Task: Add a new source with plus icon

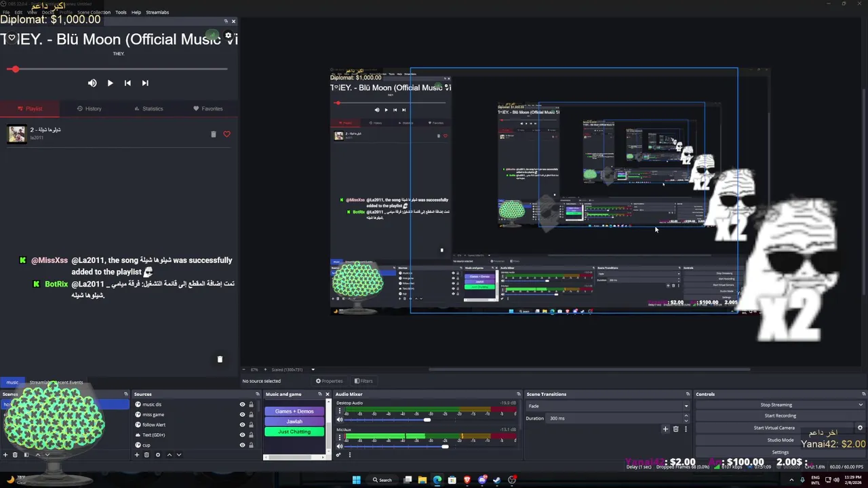Action: [137, 455]
